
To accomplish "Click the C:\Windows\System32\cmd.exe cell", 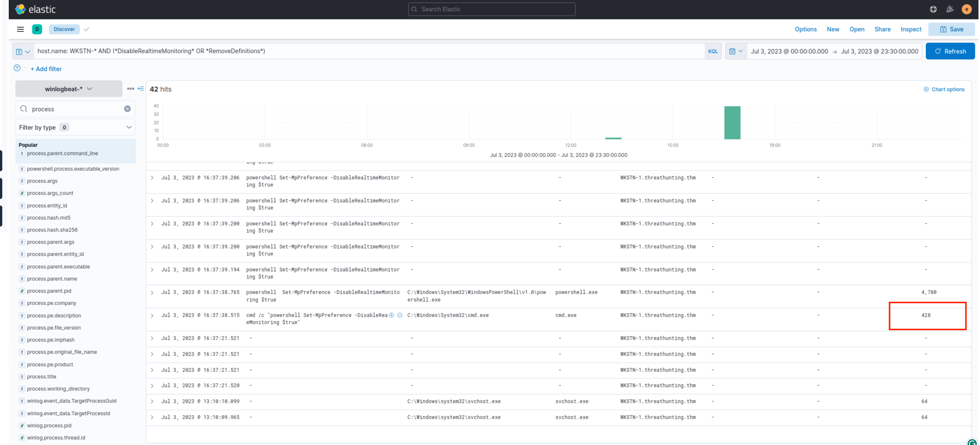I will [x=448, y=315].
